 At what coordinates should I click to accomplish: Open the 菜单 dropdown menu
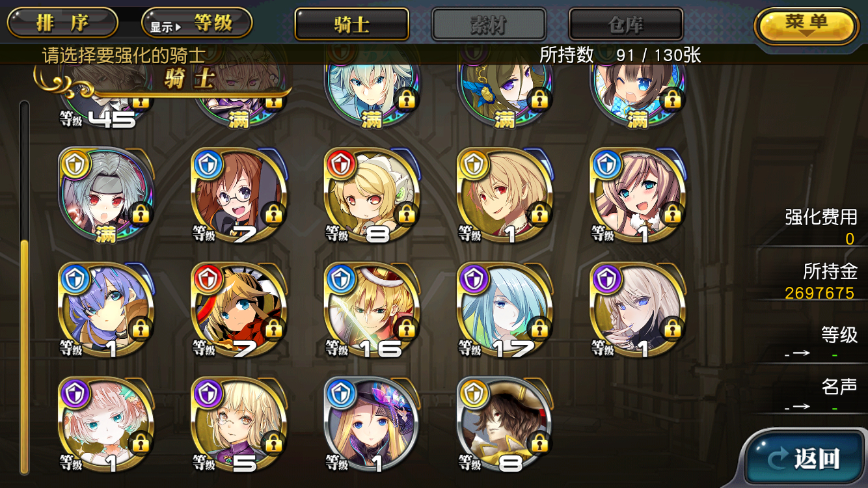(807, 26)
